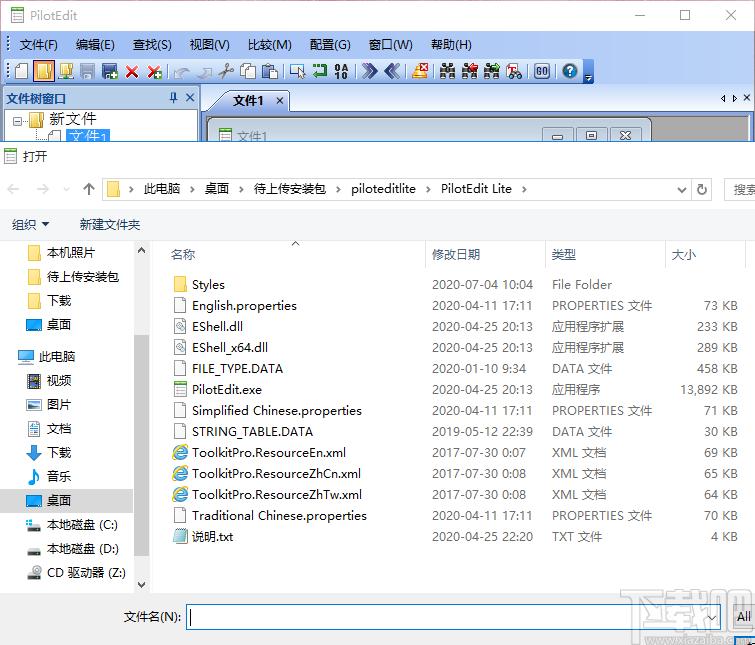
Task: Select the PilotEdit.exe file
Action: click(x=227, y=389)
